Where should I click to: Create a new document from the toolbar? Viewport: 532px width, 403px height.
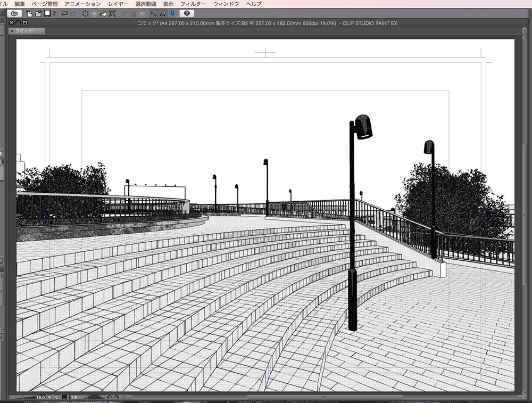29,14
